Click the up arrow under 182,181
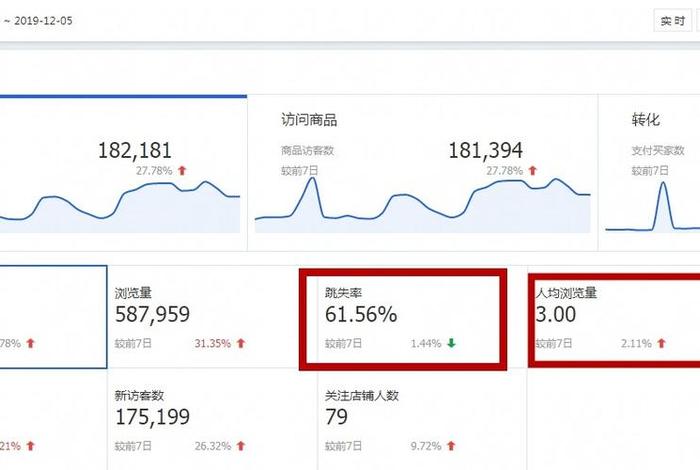This screenshot has width=700, height=470. (x=182, y=171)
